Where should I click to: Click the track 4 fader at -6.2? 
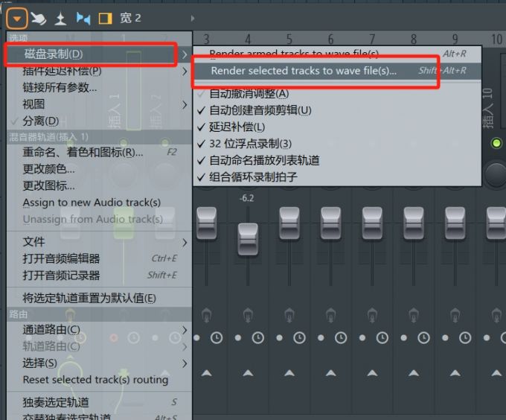(x=248, y=239)
